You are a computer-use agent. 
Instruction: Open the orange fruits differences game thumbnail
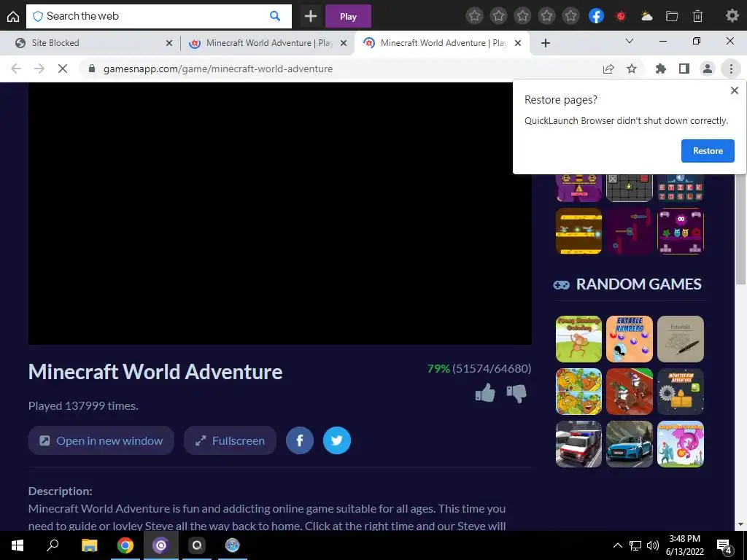click(578, 392)
